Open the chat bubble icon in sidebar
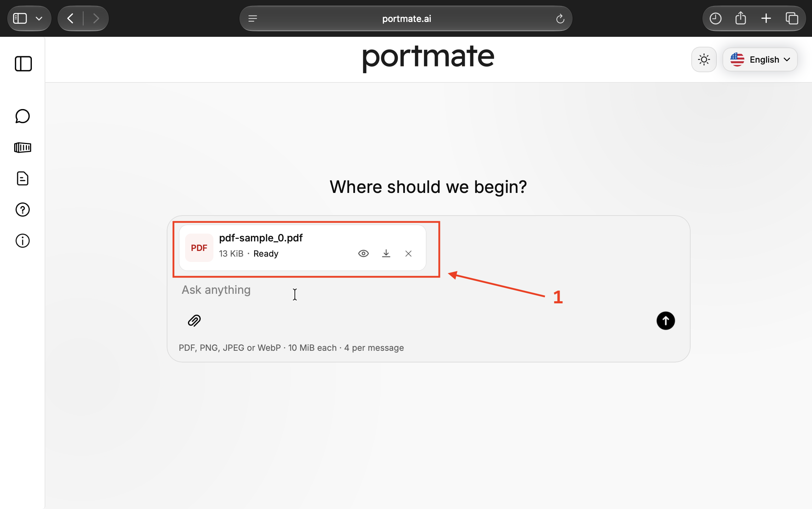The width and height of the screenshot is (812, 509). click(23, 116)
